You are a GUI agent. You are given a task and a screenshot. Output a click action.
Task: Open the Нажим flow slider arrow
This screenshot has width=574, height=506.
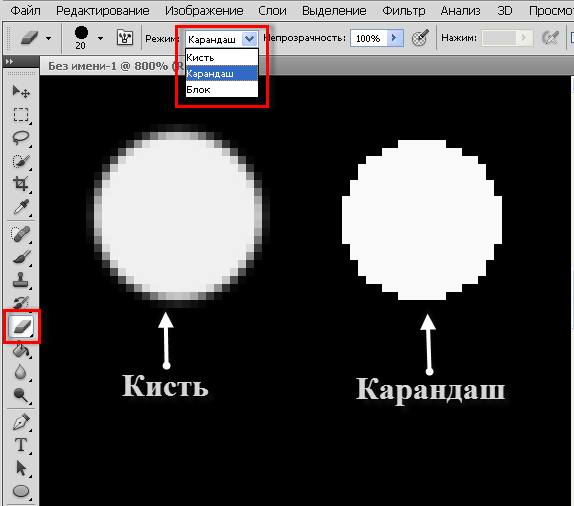click(524, 38)
